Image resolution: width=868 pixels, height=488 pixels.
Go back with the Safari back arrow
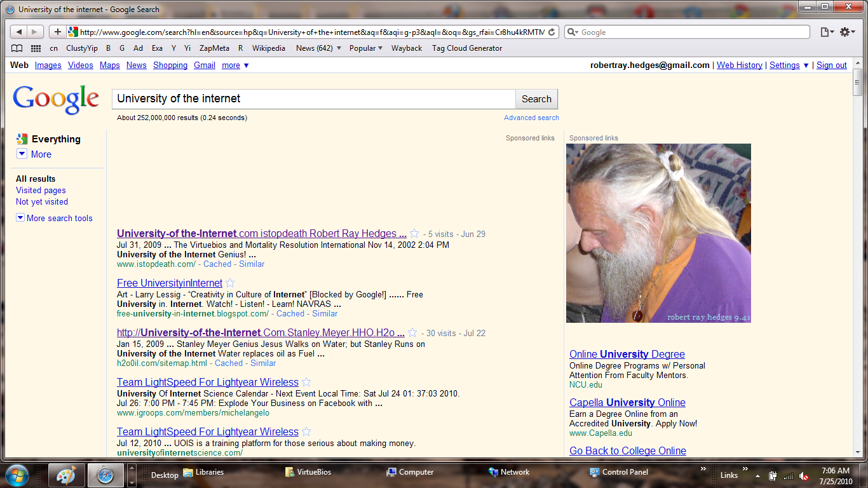coord(19,32)
